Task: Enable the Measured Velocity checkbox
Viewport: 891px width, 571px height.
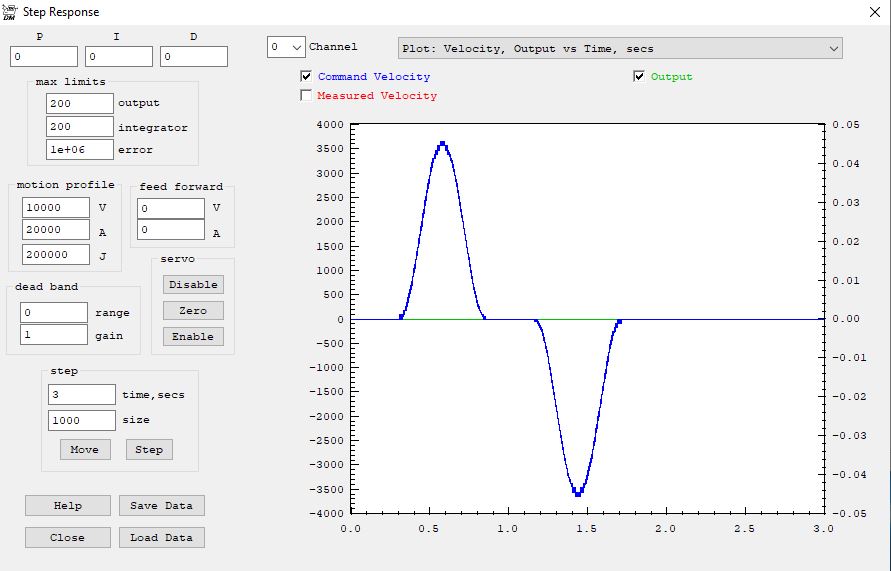Action: pos(306,96)
